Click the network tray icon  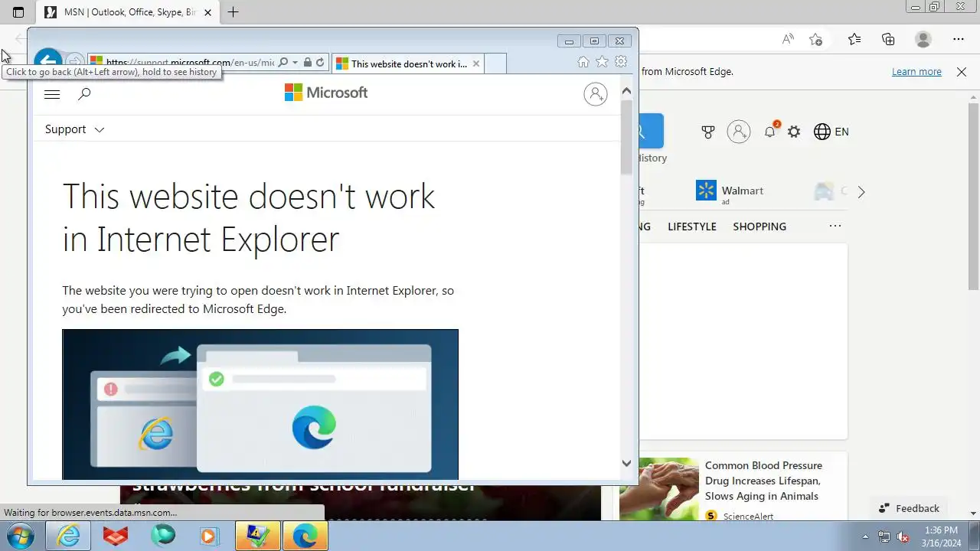tap(884, 536)
